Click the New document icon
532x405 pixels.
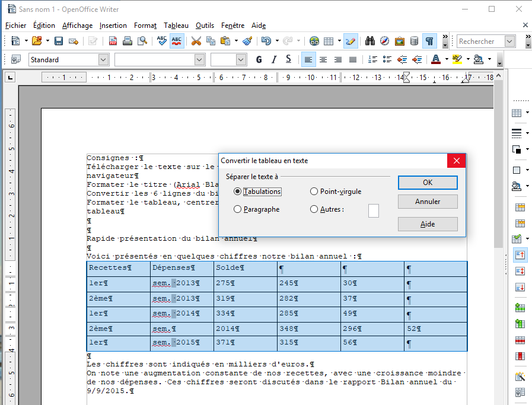tap(15, 41)
